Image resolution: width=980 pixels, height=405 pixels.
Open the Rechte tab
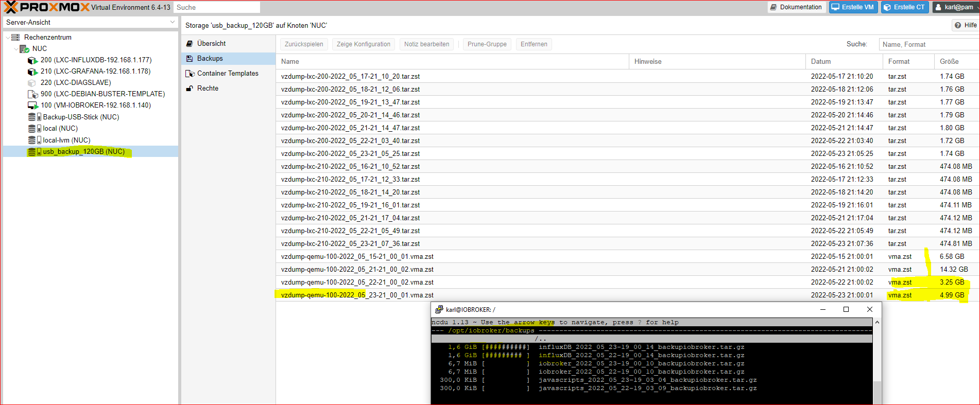click(x=229, y=89)
